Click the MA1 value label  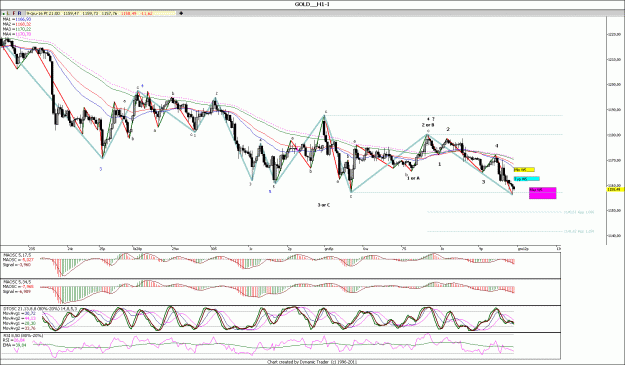(x=17, y=19)
